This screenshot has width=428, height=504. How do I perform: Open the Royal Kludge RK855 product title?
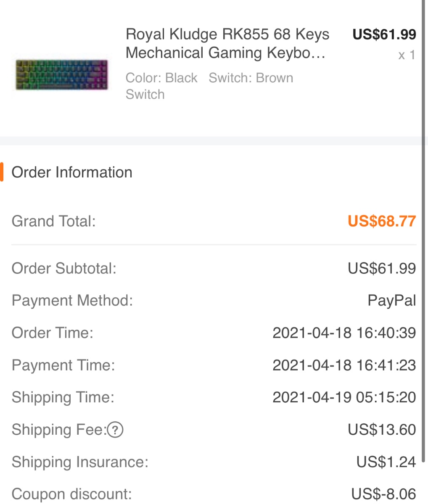click(227, 43)
